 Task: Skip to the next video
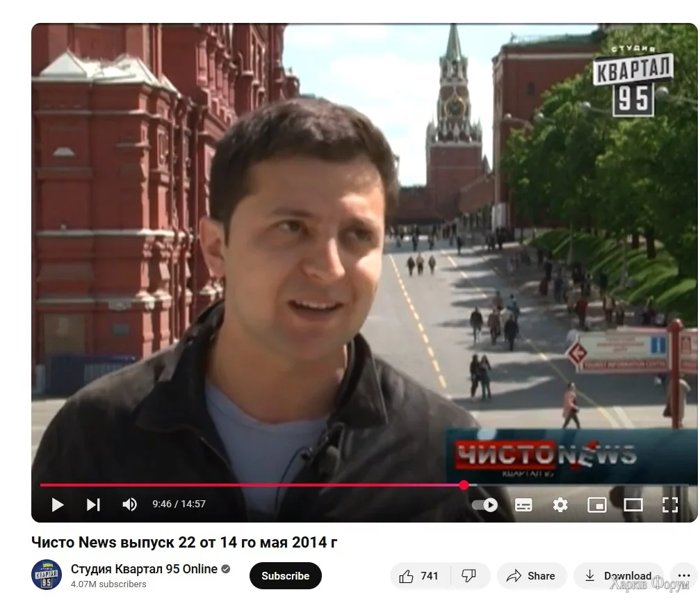tap(93, 504)
